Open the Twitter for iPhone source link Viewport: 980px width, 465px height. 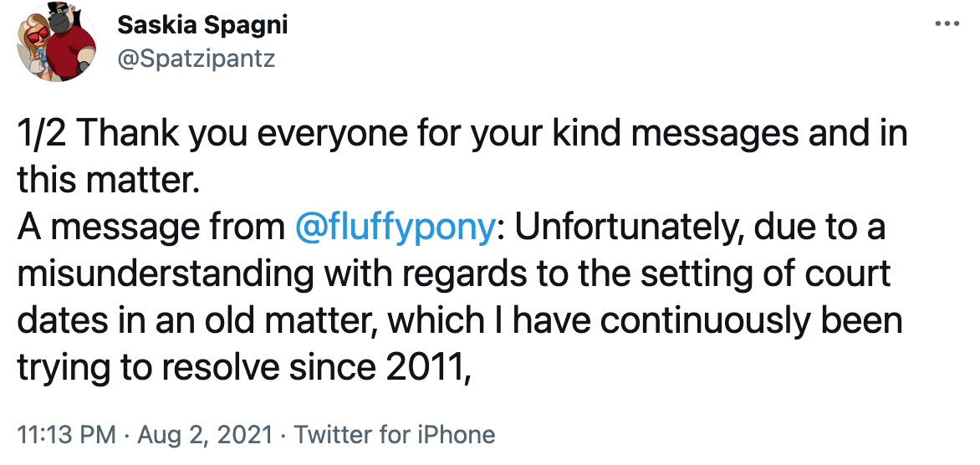[395, 435]
